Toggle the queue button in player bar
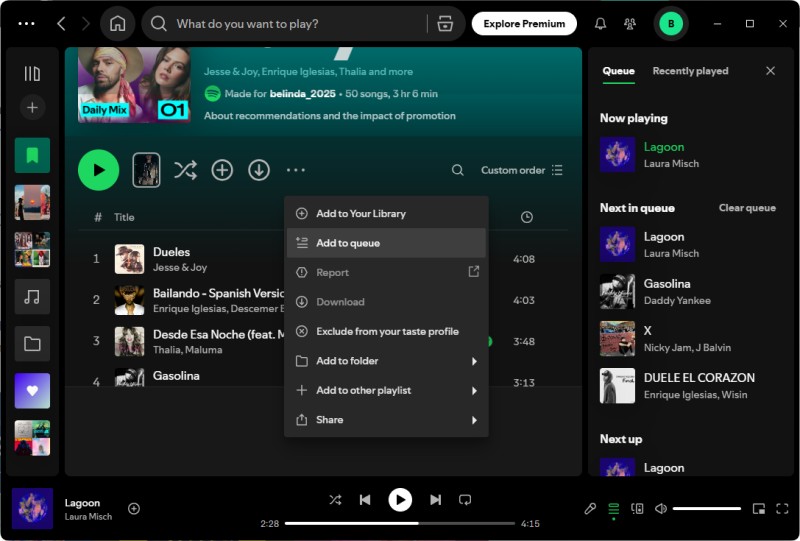This screenshot has height=541, width=800. click(x=613, y=508)
